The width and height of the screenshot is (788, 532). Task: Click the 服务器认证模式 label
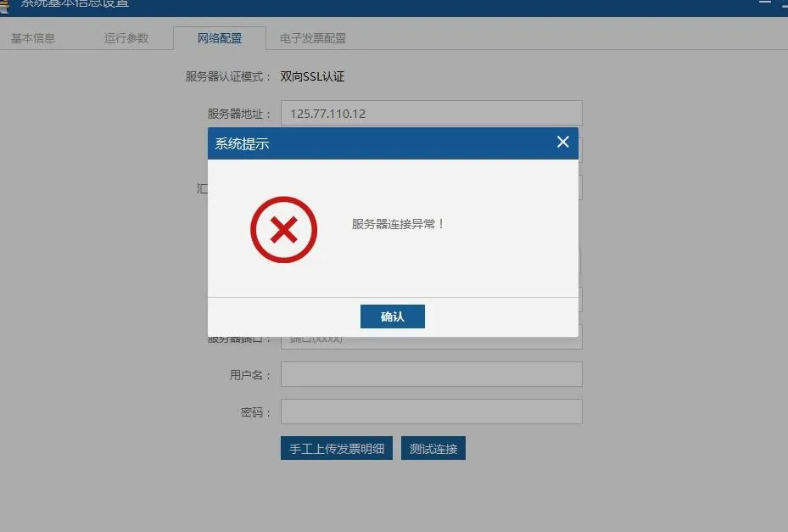pyautogui.click(x=228, y=76)
